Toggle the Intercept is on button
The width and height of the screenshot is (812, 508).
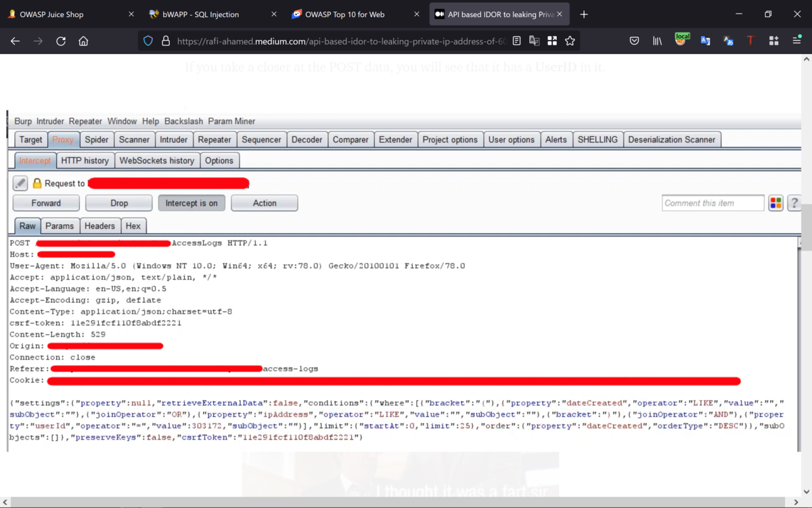191,203
